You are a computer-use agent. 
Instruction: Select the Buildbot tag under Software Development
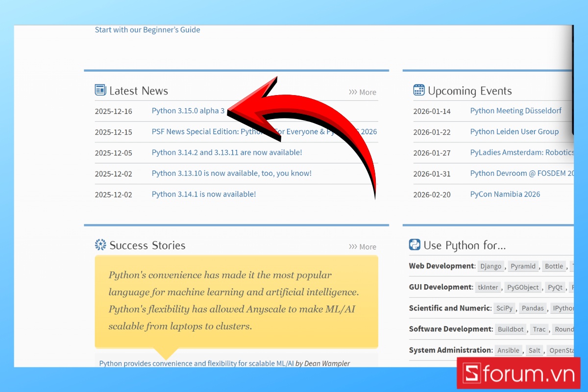511,329
